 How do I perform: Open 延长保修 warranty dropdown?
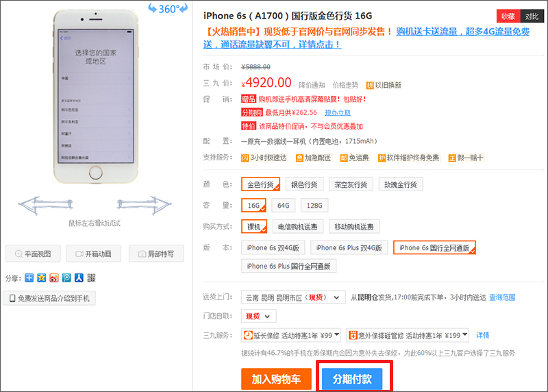coord(291,335)
